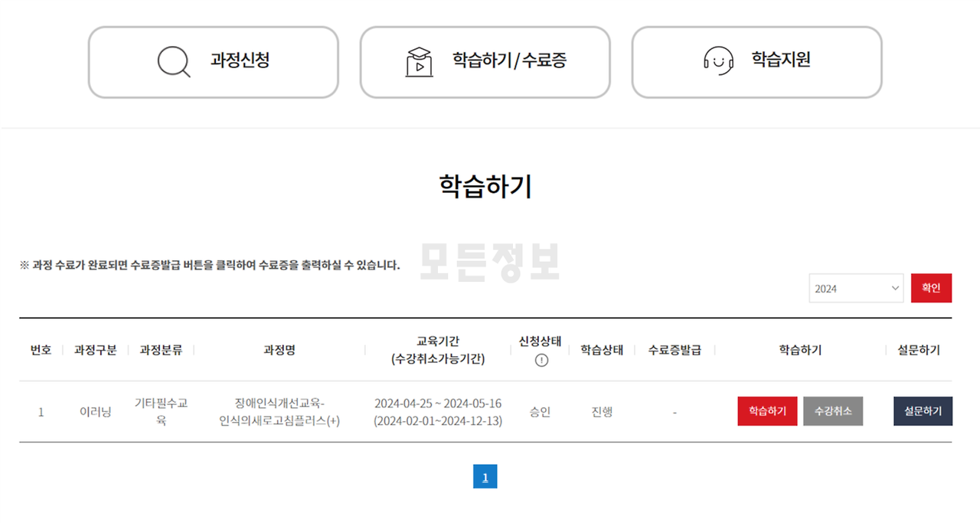Select the 학습지원 menu option
980x523 pixels.
click(756, 62)
